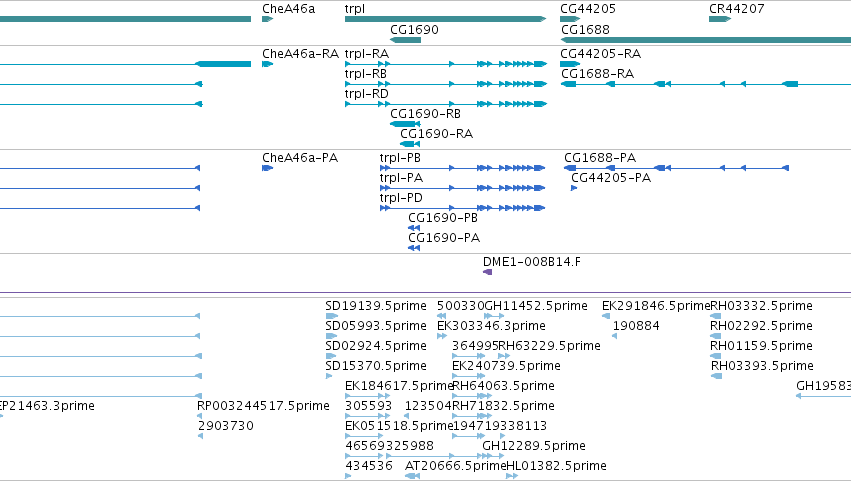Select protein label CheA46a-PA
The image size is (851, 481).
coord(300,158)
